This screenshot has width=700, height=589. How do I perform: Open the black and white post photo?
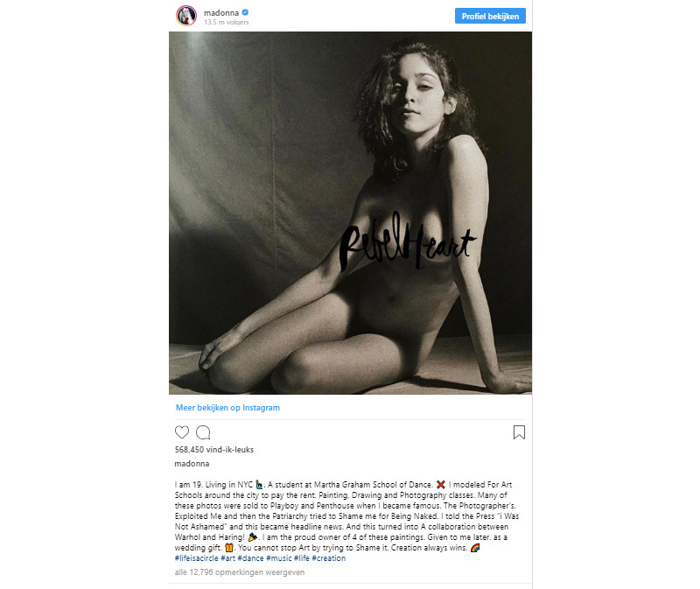[351, 213]
